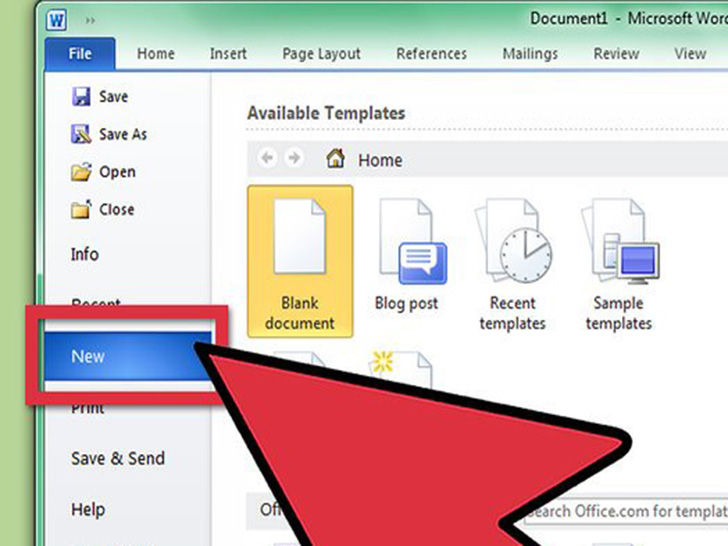Switch to the Home ribbon tab

click(156, 54)
